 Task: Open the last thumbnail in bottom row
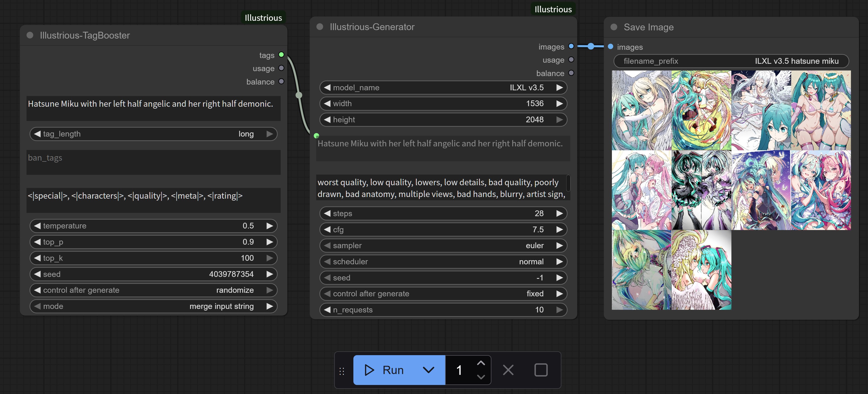[701, 270]
